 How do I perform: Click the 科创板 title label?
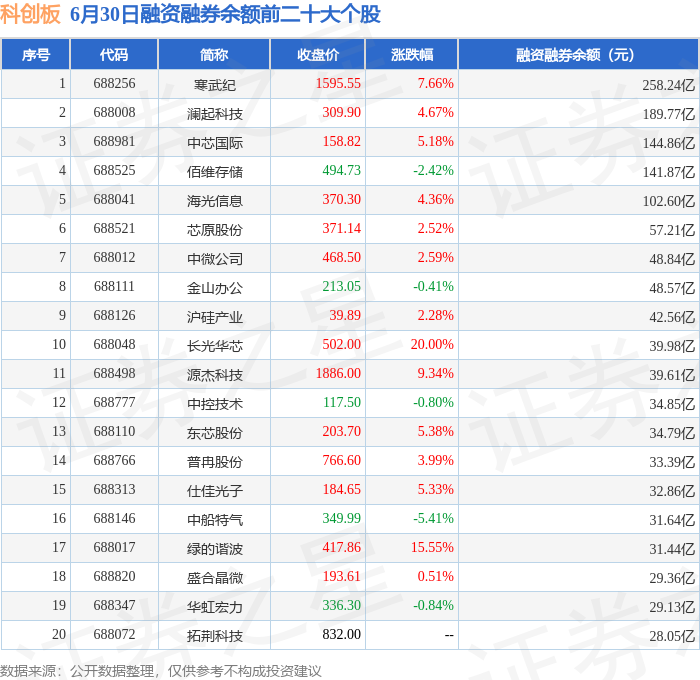coord(30,14)
